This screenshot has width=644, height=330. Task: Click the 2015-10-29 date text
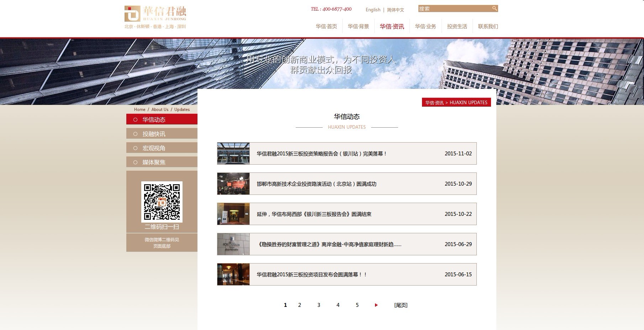458,184
